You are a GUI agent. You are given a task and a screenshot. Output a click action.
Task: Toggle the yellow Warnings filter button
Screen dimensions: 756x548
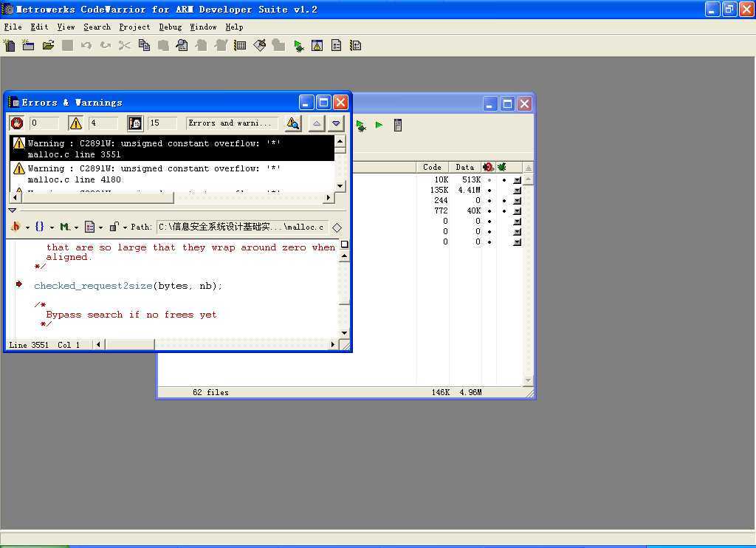[76, 123]
